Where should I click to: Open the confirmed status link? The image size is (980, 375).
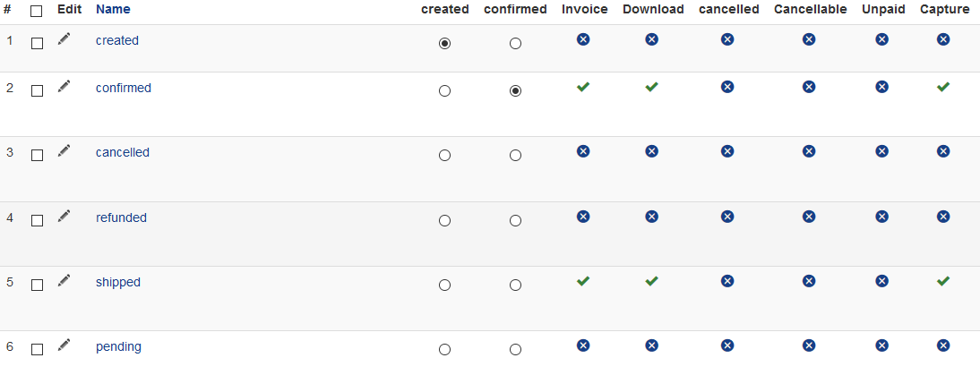point(124,88)
